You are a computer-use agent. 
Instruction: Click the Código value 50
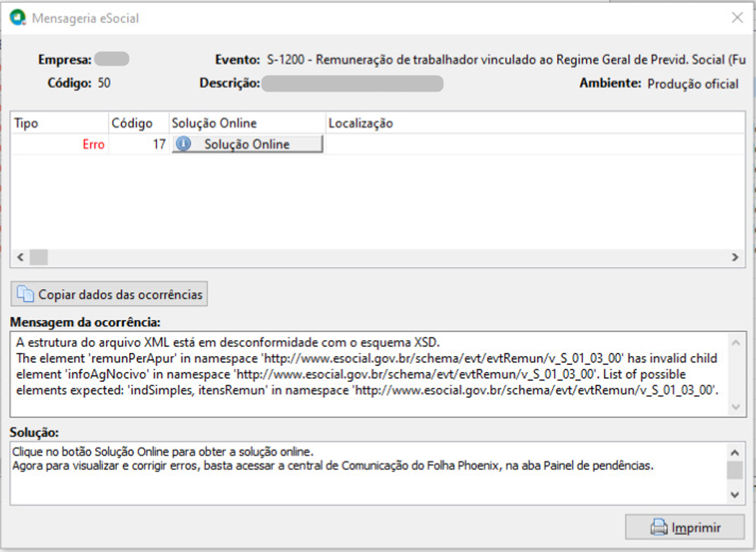(x=104, y=83)
